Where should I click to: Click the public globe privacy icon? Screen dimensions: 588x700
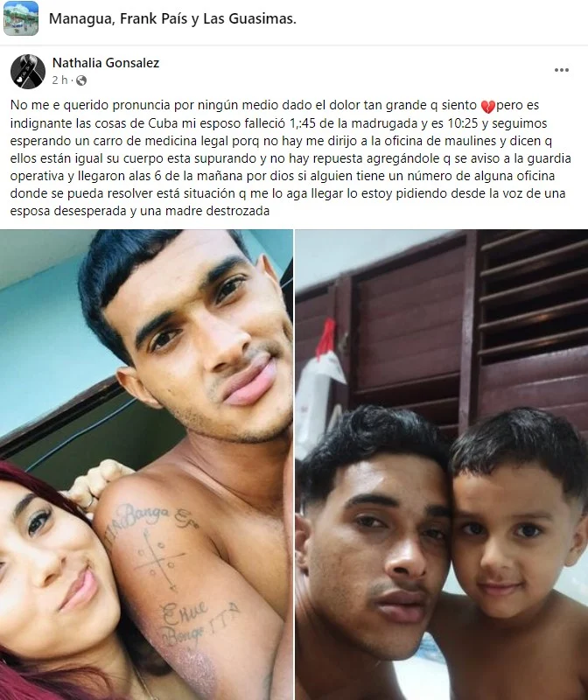pos(81,80)
